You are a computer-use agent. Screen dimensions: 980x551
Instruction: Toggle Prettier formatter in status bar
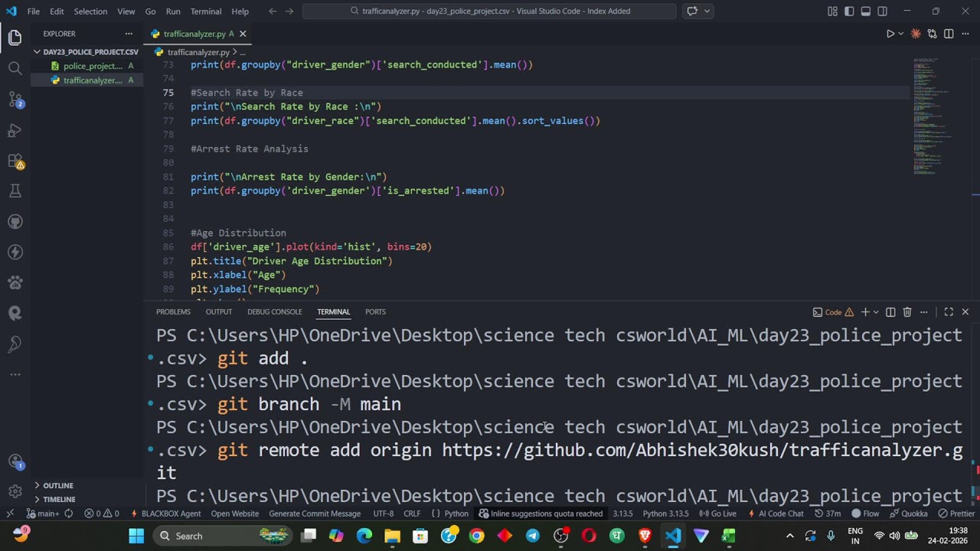pos(957,514)
